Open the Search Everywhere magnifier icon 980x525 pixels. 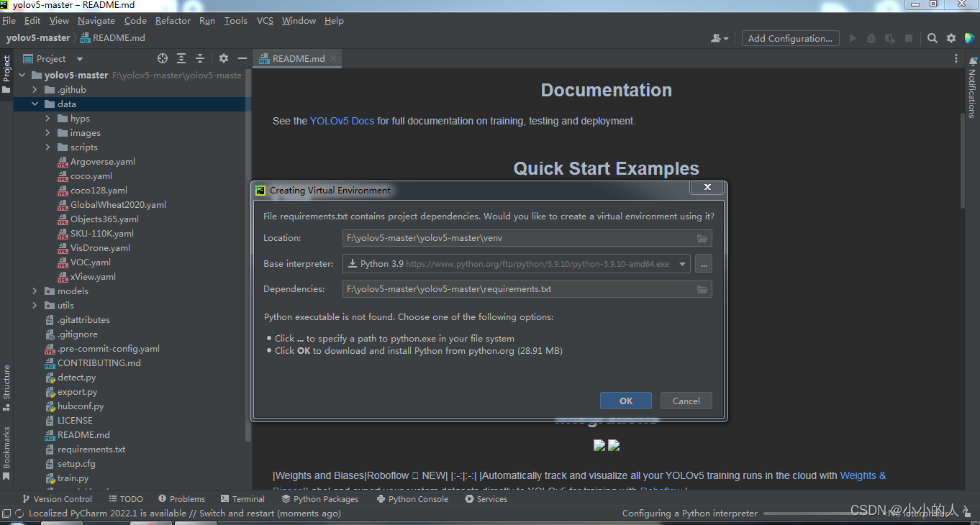pyautogui.click(x=932, y=38)
